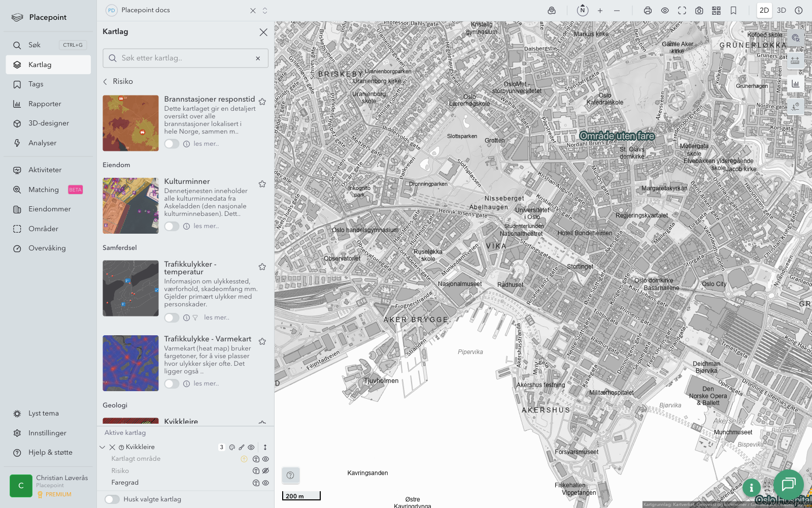Click the Kvikkleire brush style icon
812x508 pixels.
coord(242,448)
